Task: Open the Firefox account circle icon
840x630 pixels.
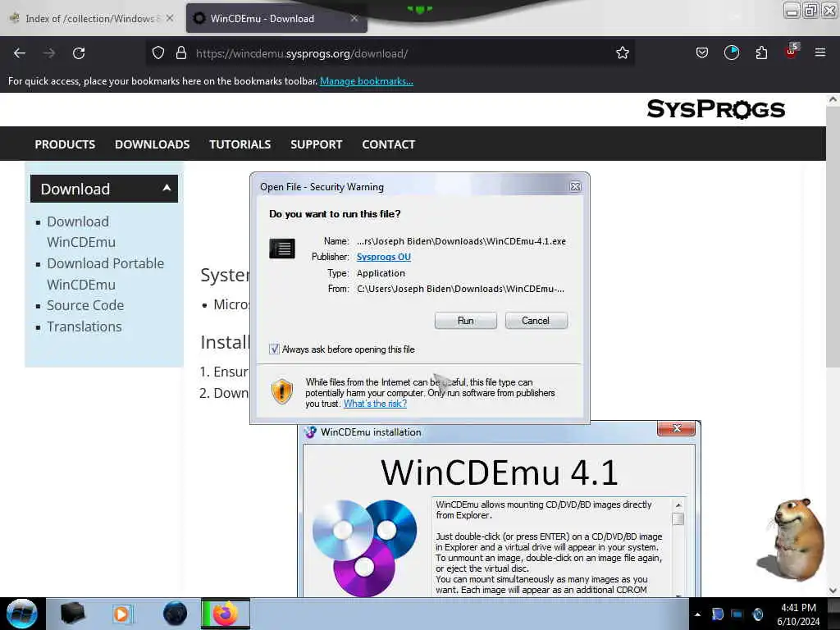Action: (731, 53)
